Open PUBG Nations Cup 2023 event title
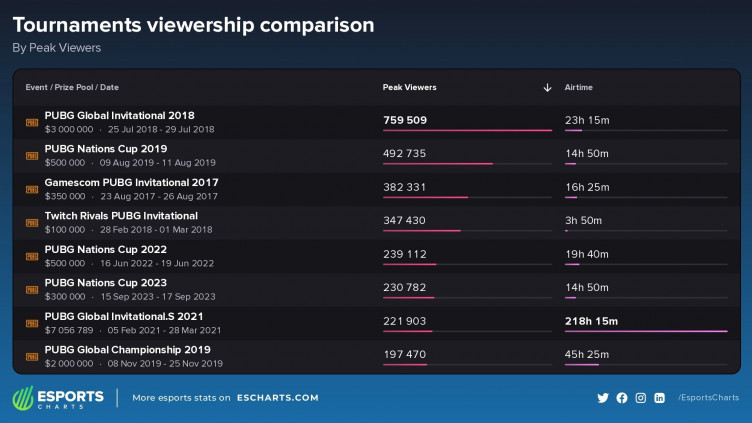Image resolution: width=752 pixels, height=423 pixels. [106, 282]
